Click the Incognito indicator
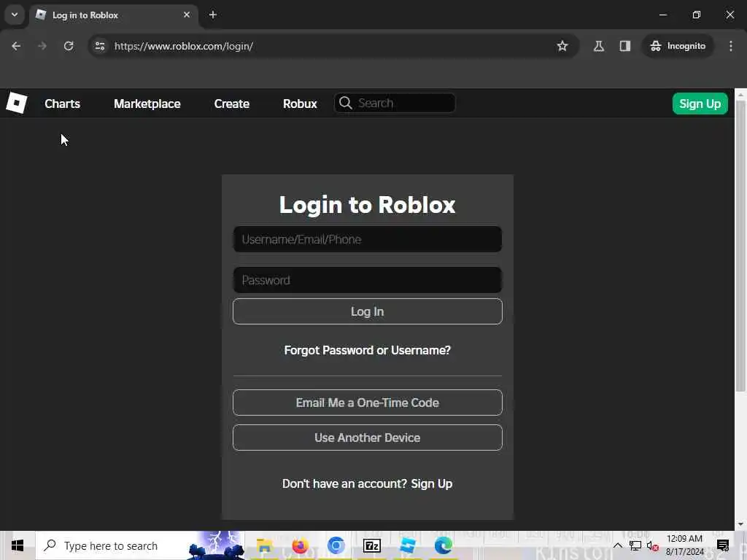 tap(678, 46)
